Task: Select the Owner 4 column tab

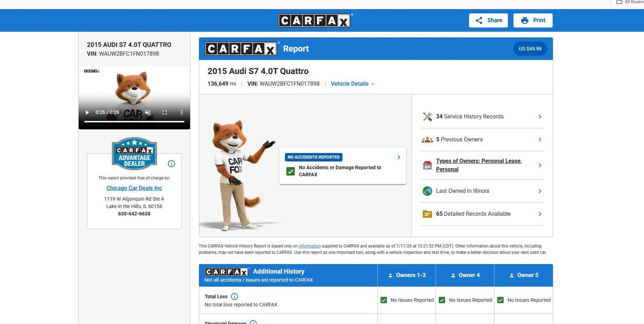Action: click(x=465, y=275)
